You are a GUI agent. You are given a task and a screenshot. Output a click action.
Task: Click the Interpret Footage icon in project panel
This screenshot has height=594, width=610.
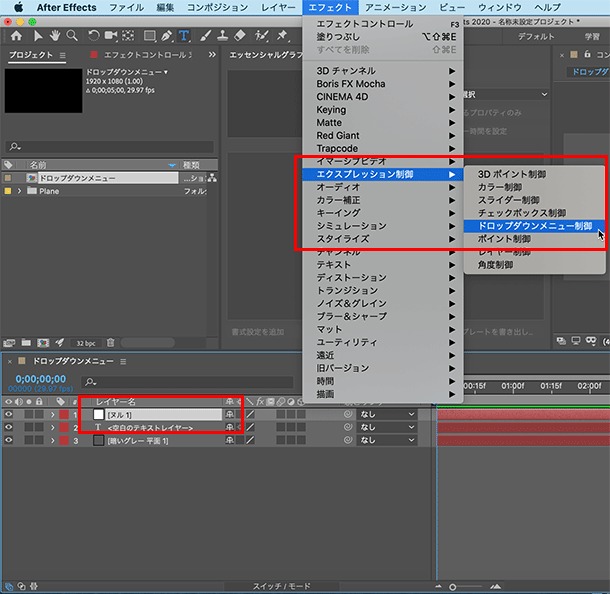[9, 343]
